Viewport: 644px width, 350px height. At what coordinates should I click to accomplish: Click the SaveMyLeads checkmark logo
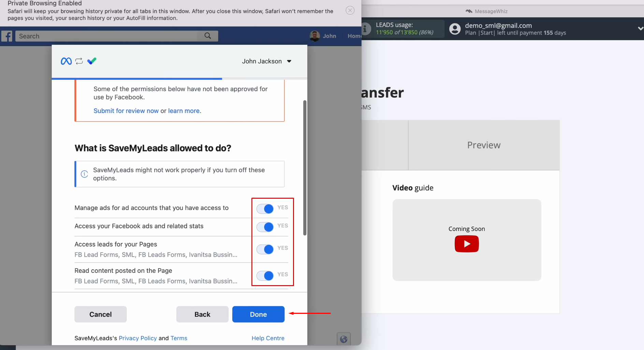pos(92,61)
